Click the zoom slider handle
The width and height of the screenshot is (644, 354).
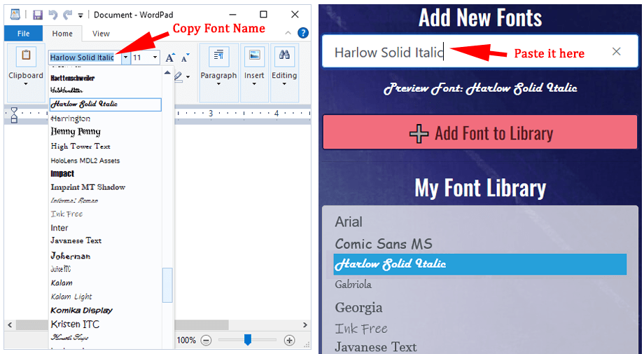click(x=248, y=340)
